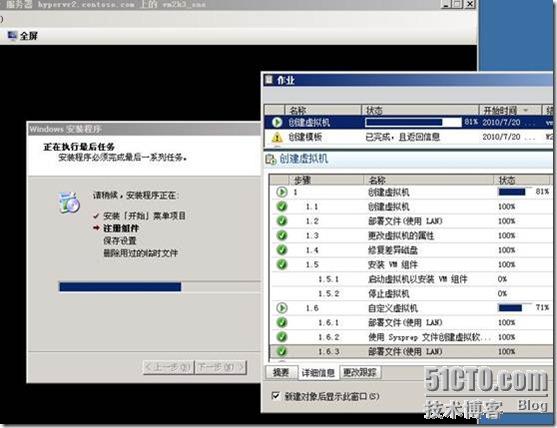557x428 pixels.
Task: Open the 详细信息 tab
Action: point(318,373)
